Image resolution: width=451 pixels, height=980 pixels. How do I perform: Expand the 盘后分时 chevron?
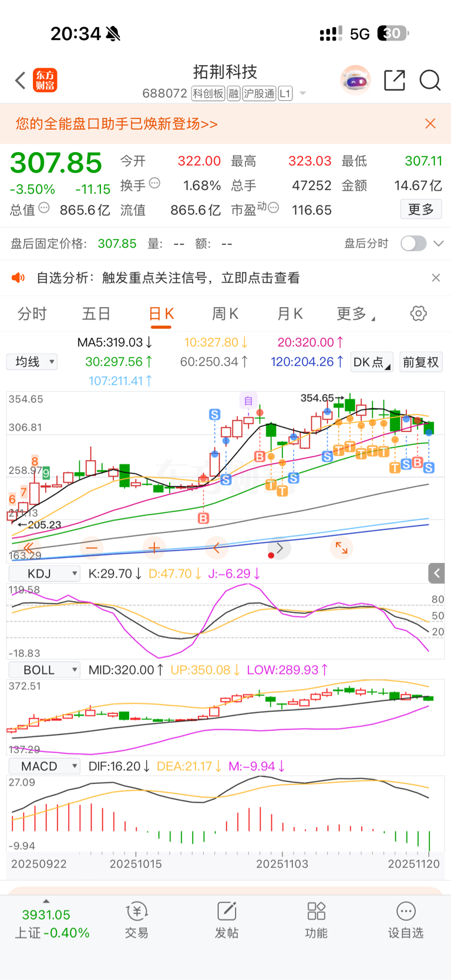[439, 244]
